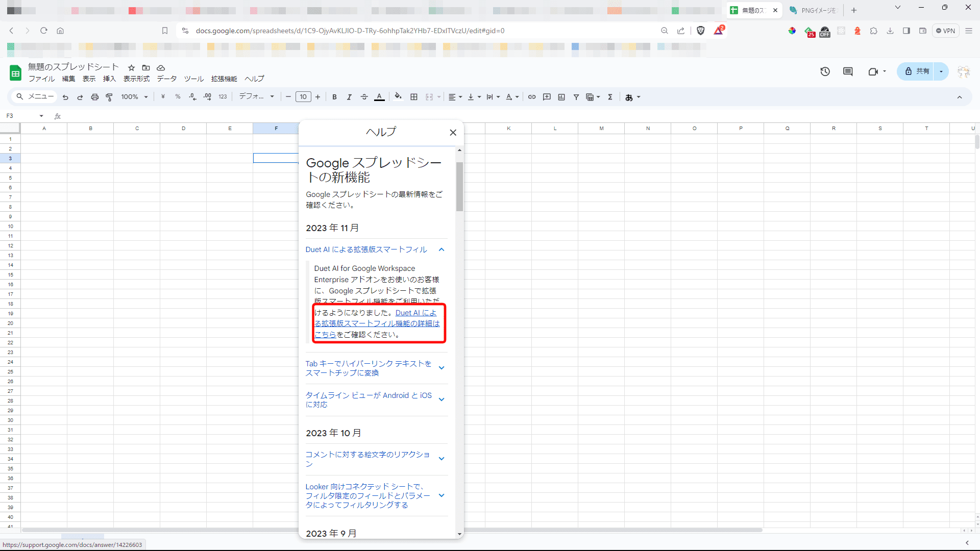The height and width of the screenshot is (551, 980).
Task: Open the text color picker
Action: pos(379,97)
